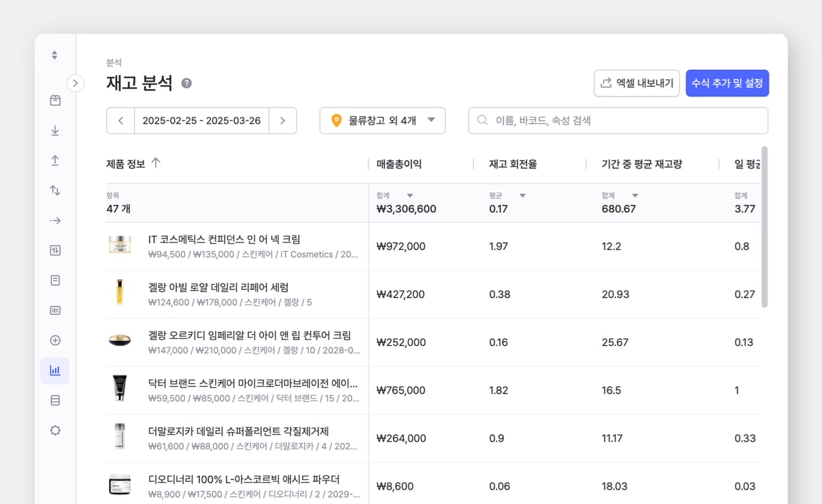Click the IT 코스메틱스 cream product thumbnail
822x504 pixels.
tap(120, 246)
